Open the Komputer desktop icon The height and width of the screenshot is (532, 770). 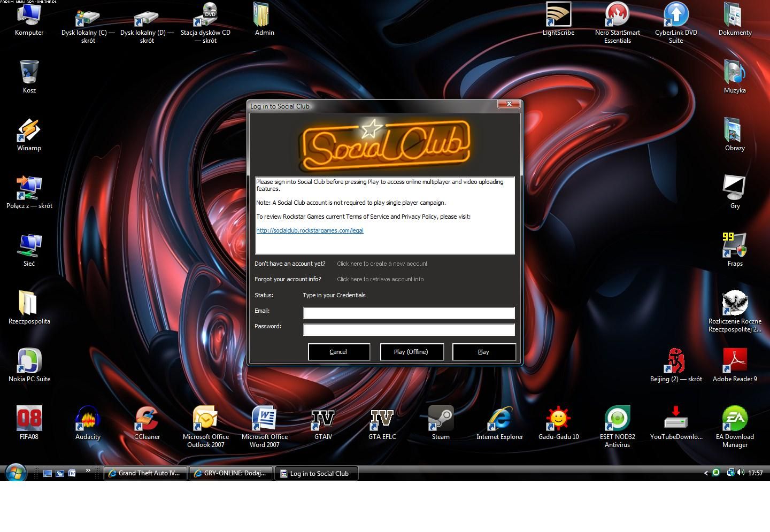tap(29, 19)
